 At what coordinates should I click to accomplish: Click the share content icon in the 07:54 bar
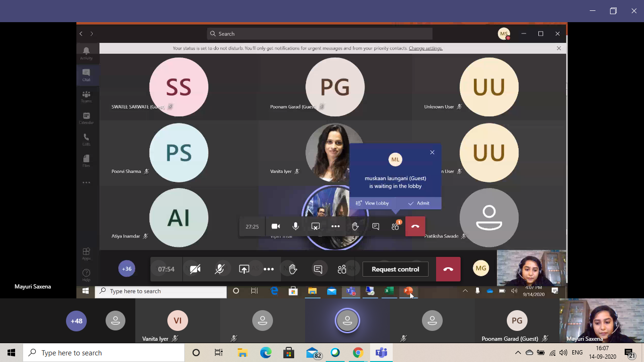coord(244,269)
